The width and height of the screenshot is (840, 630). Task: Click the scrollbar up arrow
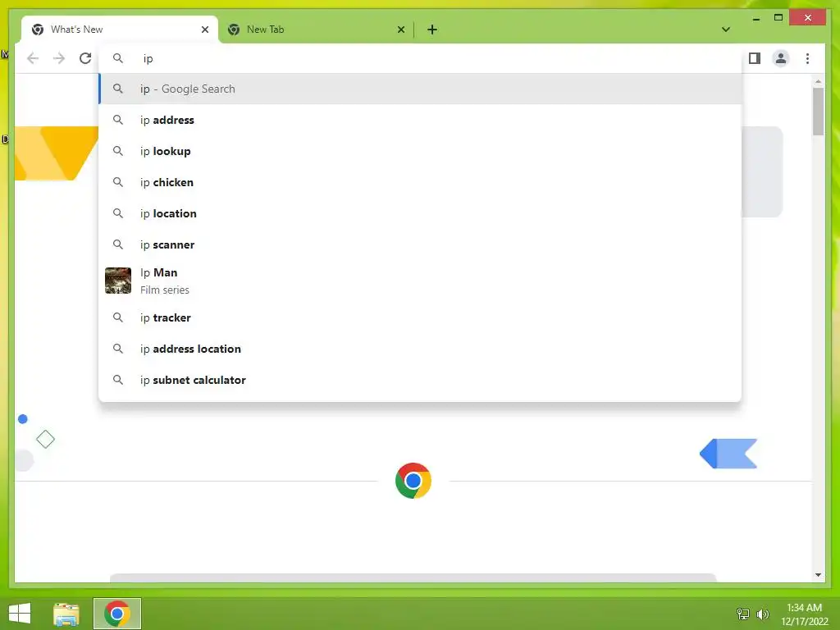click(818, 81)
